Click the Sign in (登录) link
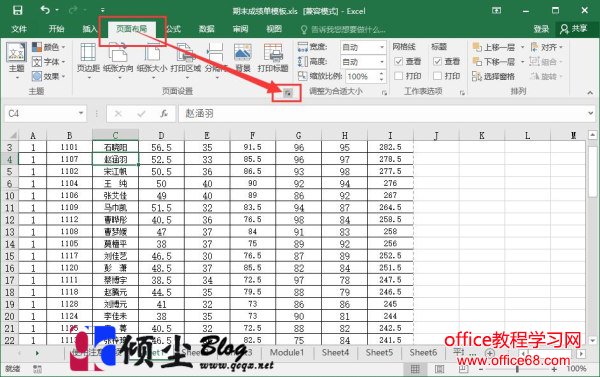The image size is (600, 377). point(541,29)
